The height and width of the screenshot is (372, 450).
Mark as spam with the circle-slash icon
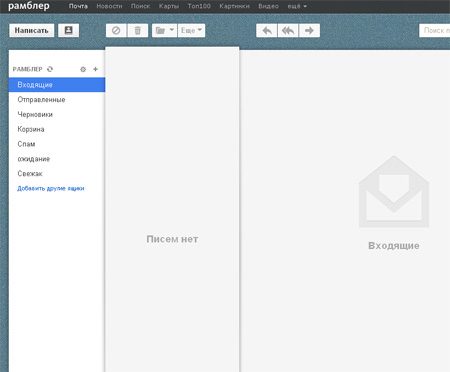[116, 30]
